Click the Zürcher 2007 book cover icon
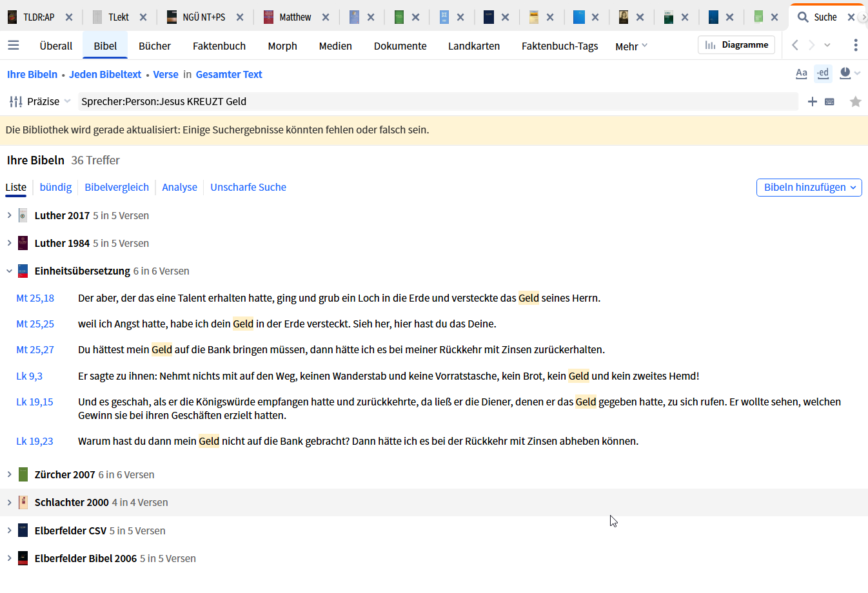868x593 pixels. pyautogui.click(x=23, y=474)
